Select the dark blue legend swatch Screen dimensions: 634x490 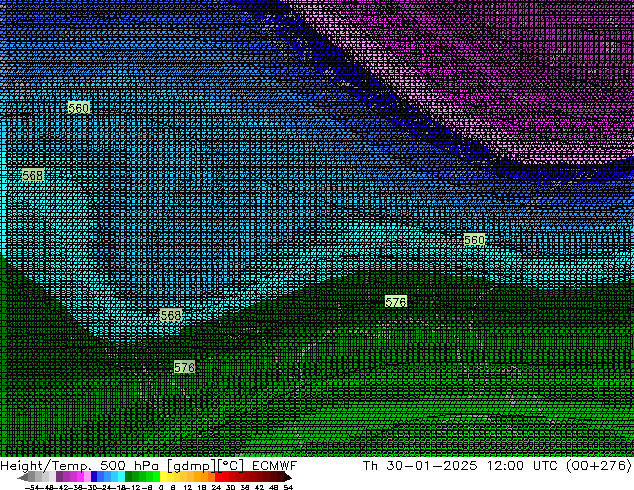[x=94, y=477]
